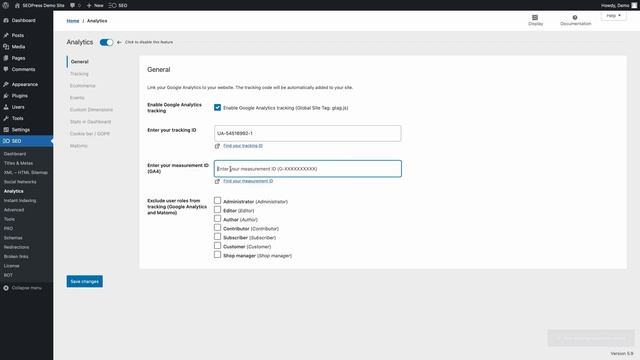Click the user avatar next to Howdy, Demo
This screenshot has width=640, height=360.
tap(634, 5)
